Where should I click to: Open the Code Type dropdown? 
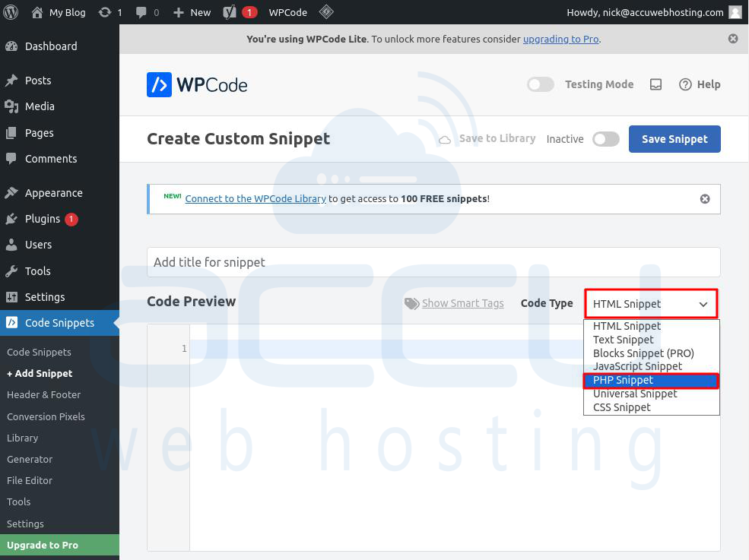651,303
